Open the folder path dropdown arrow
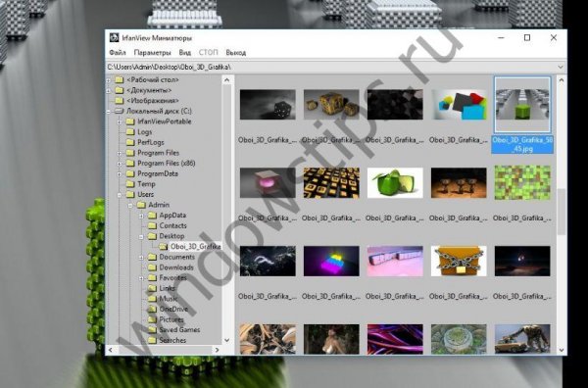 click(561, 67)
